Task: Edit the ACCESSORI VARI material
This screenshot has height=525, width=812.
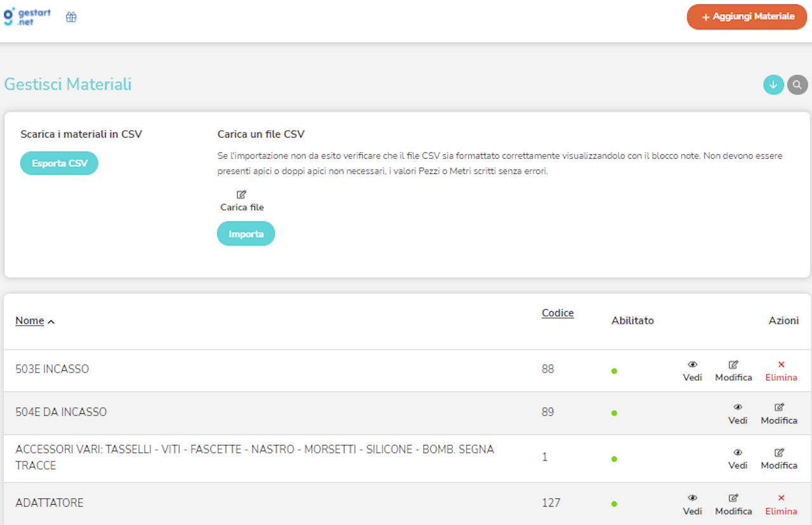Action: click(779, 458)
